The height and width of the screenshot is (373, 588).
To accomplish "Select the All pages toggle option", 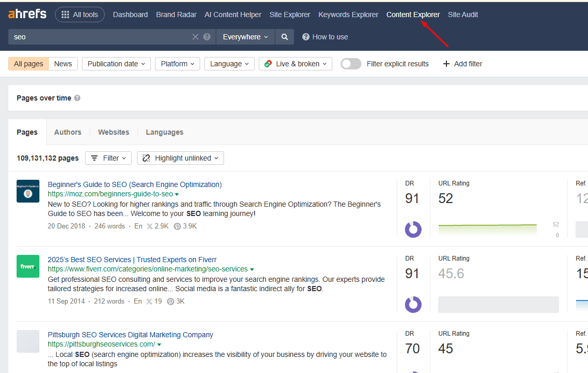I will [x=29, y=64].
